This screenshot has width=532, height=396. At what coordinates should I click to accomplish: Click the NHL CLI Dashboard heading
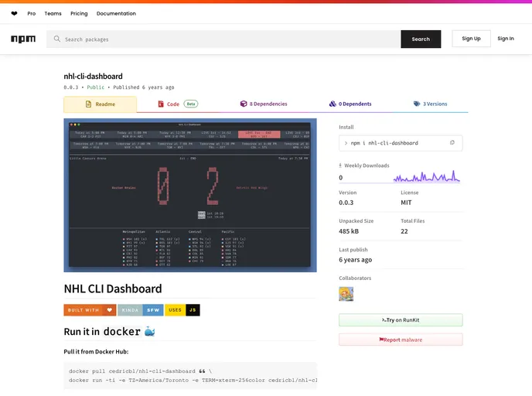click(113, 288)
